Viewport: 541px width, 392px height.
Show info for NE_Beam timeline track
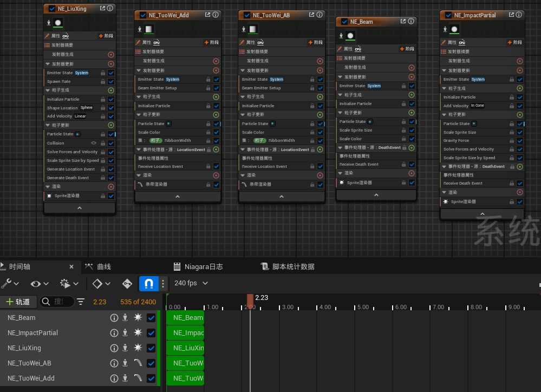[114, 318]
